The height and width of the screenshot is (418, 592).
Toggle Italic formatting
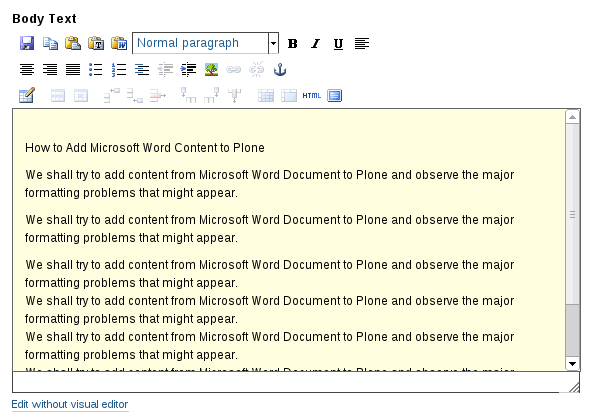coord(316,44)
